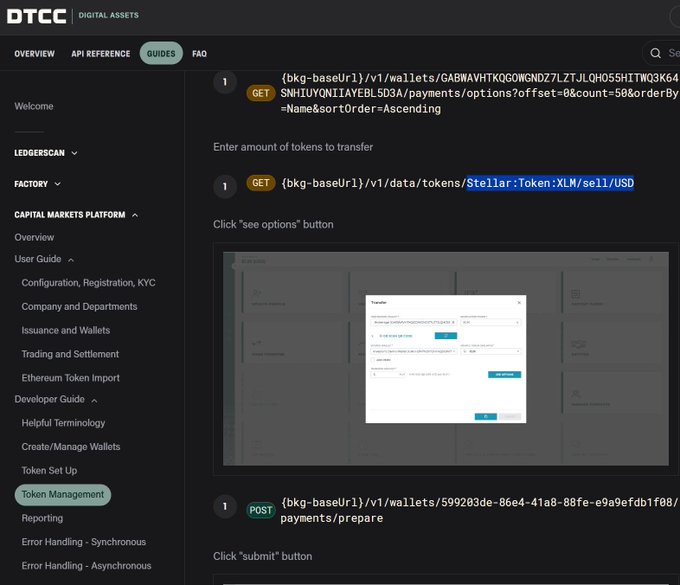Click the POST badge for payments/prepare
680x585 pixels.
click(x=261, y=510)
